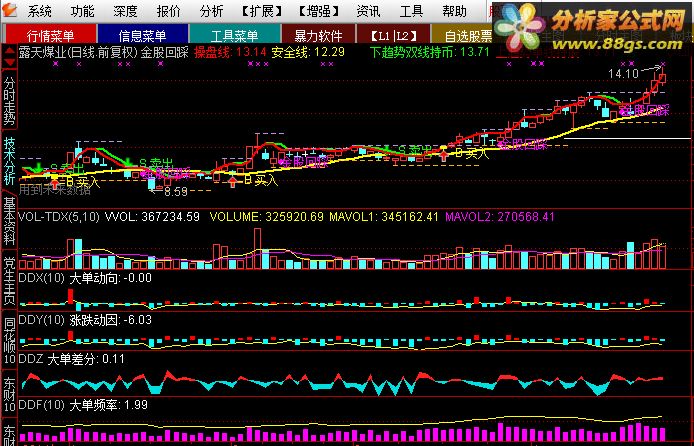
Task: Open the 工具 menu
Action: coord(411,11)
